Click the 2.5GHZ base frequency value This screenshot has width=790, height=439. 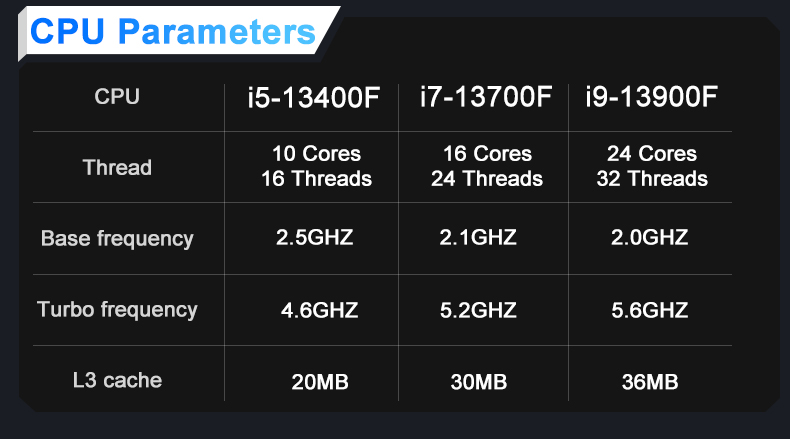pyautogui.click(x=314, y=237)
